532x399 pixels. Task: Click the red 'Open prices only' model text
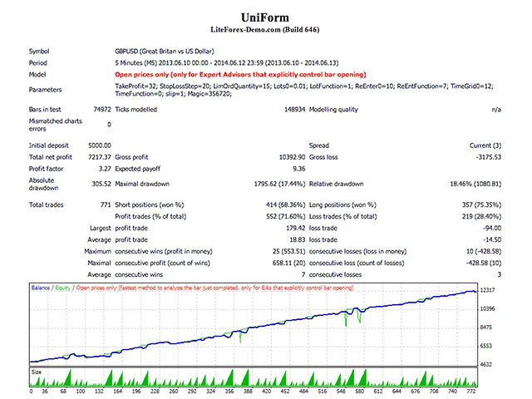(240, 75)
